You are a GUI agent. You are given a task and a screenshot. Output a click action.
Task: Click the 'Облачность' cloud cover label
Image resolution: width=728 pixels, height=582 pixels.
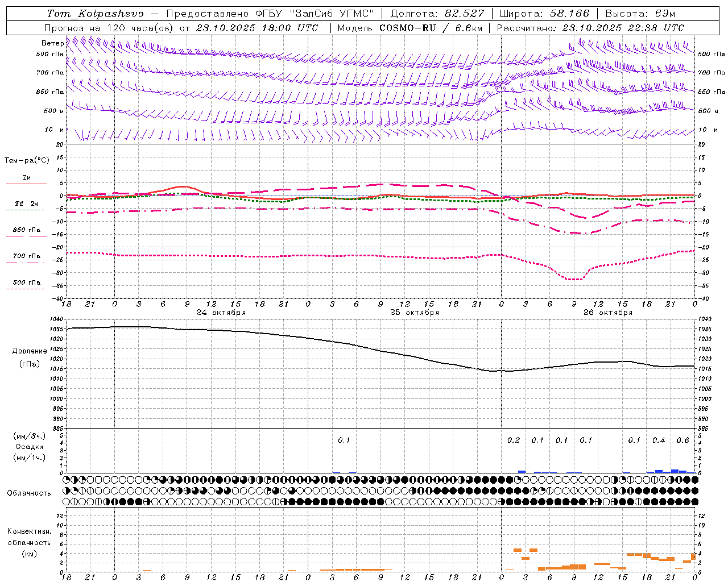29,493
